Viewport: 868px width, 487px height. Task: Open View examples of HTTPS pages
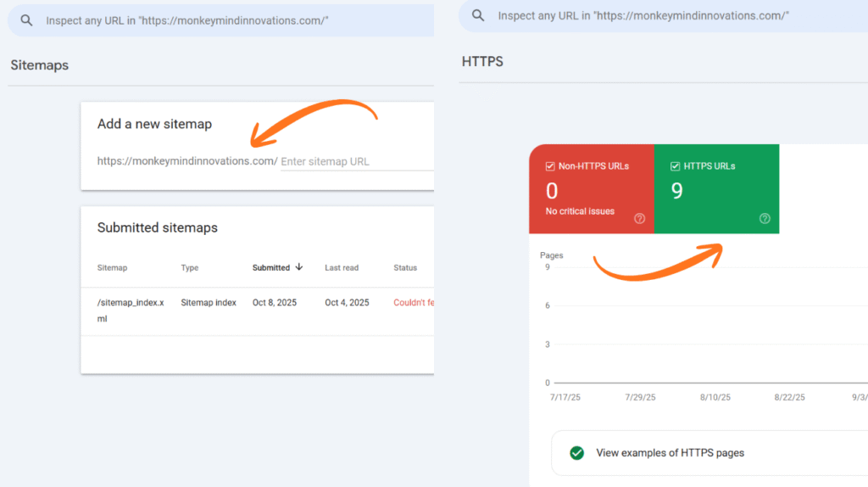670,453
